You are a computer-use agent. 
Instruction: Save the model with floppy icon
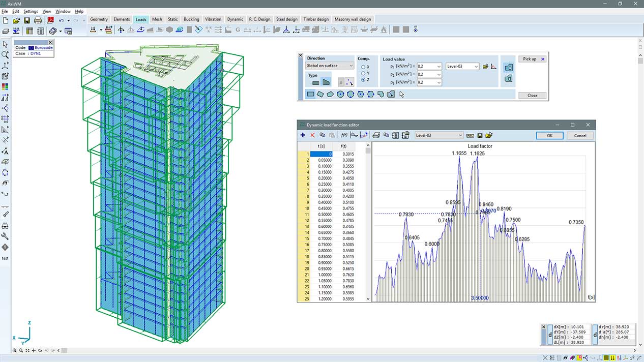pos(27,20)
